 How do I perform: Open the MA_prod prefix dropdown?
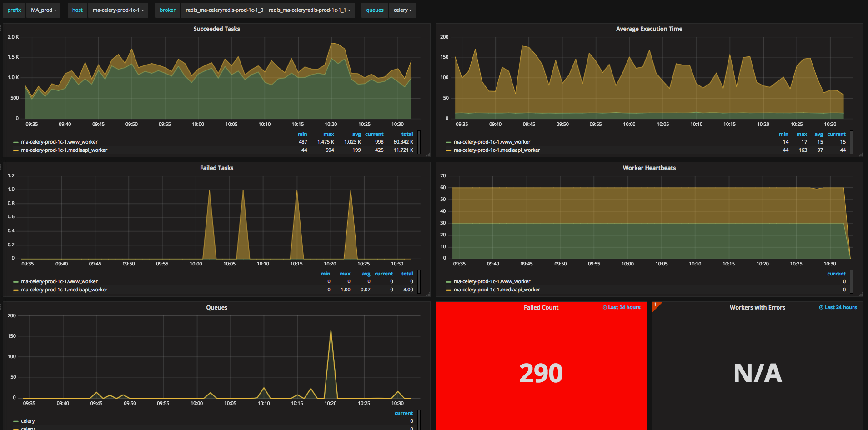tap(43, 10)
